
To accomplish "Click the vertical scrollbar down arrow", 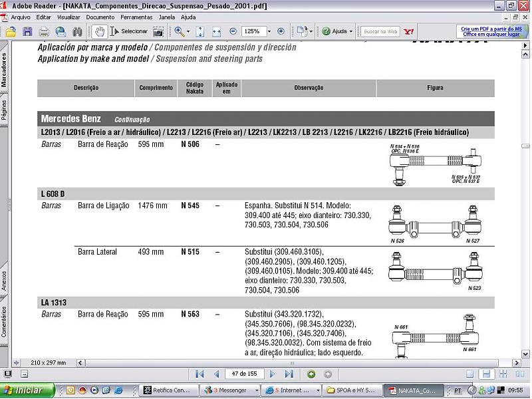I will [525, 354].
